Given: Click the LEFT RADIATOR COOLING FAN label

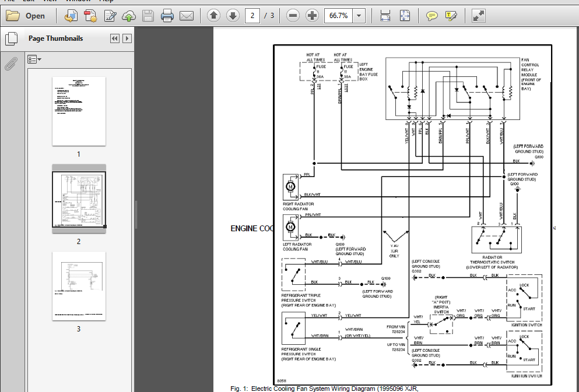Looking at the screenshot, I should [297, 247].
